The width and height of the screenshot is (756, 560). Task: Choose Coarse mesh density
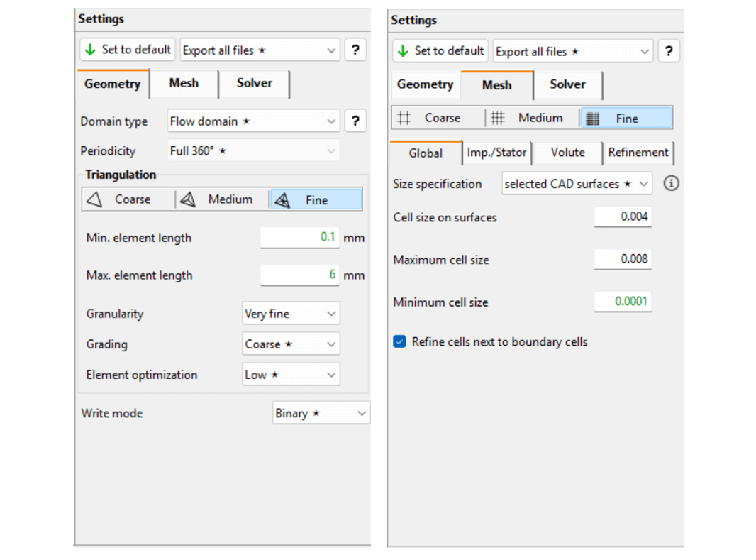(438, 118)
